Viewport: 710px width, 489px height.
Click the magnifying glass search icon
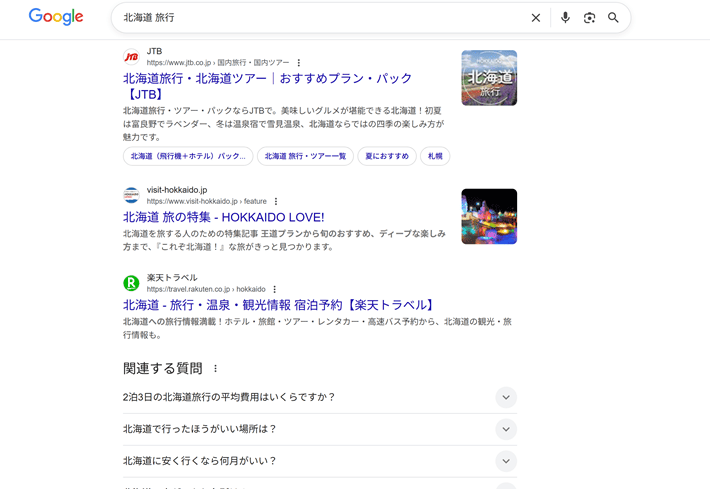[x=613, y=18]
